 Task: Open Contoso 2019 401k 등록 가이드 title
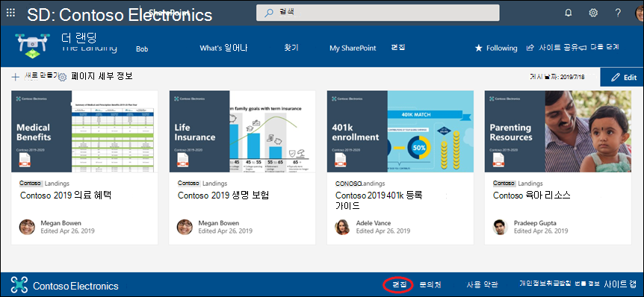point(380,201)
